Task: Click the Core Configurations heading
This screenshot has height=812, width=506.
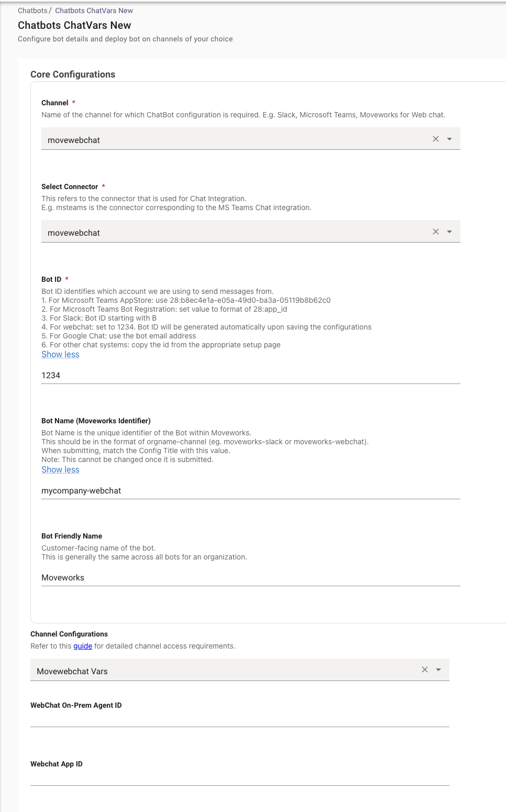Action: (x=73, y=74)
